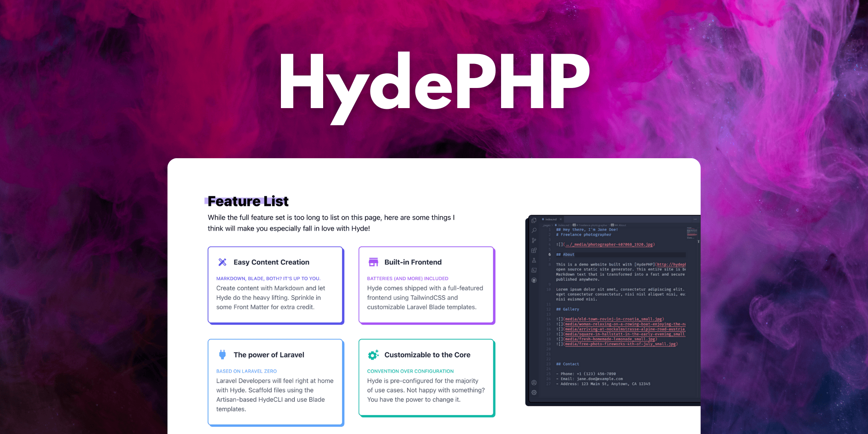Image resolution: width=868 pixels, height=434 pixels.
Task: Click the storefront icon of Built-in Frontend
Action: point(373,262)
